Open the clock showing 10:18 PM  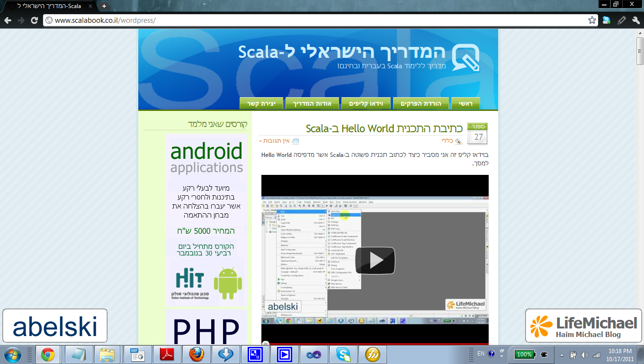[621, 354]
